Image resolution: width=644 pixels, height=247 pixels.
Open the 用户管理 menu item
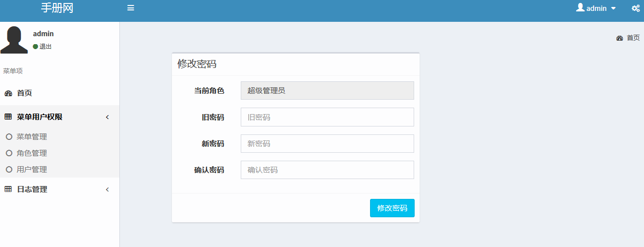[32, 170]
